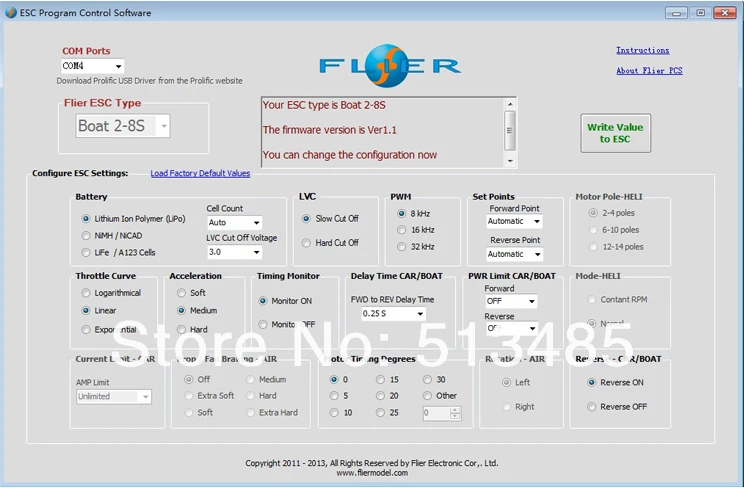Click the Flier globe logo
The width and height of the screenshot is (744, 488).
coord(387,66)
